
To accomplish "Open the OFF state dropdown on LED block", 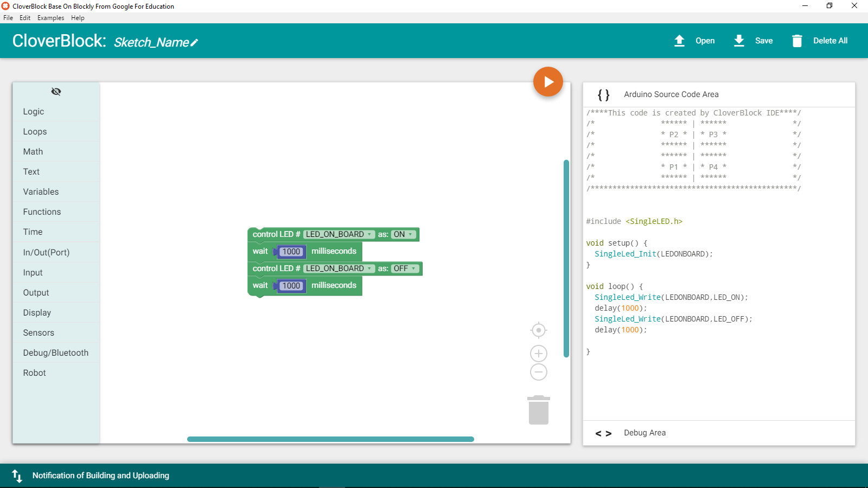I will click(405, 268).
